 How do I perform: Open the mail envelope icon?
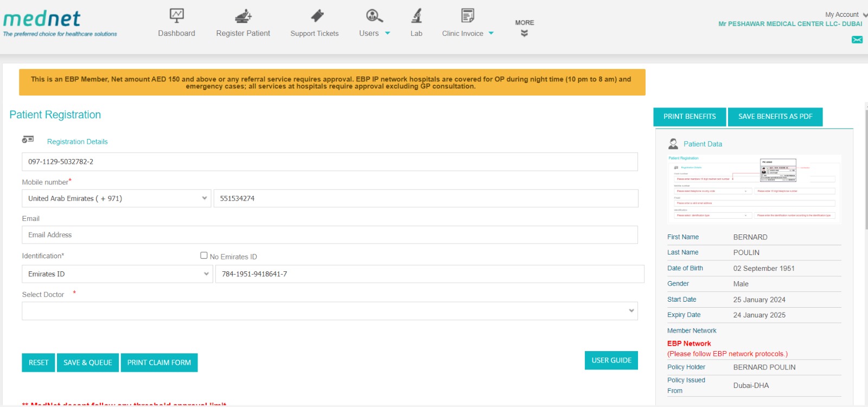tap(857, 40)
